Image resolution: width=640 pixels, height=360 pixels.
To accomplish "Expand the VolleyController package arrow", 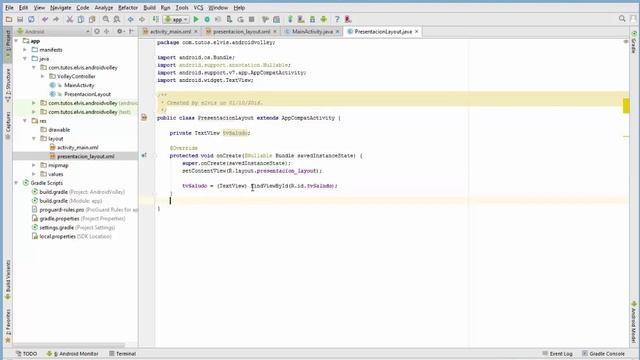I will pyautogui.click(x=43, y=76).
